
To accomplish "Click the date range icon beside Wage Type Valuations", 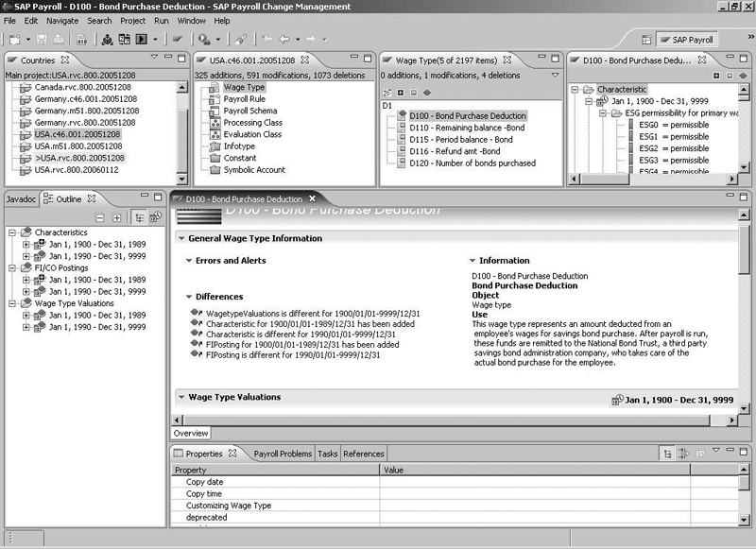I will click(x=617, y=400).
